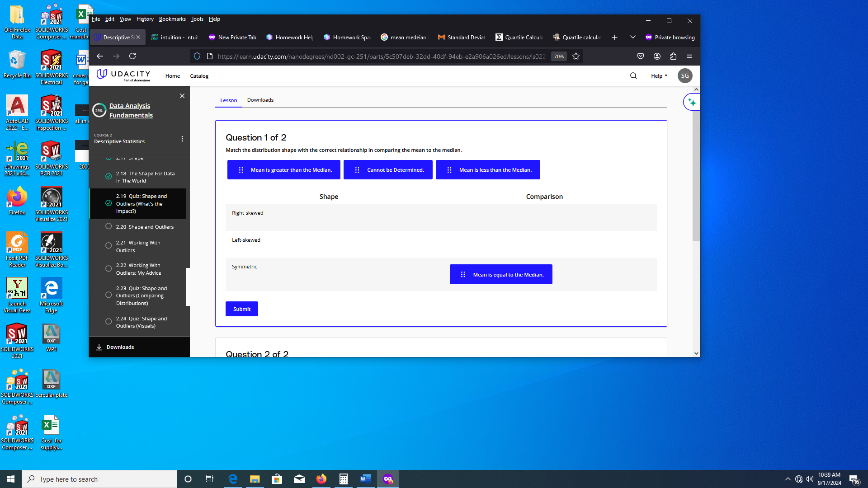Select lesson 2.20 Shape and Outliers circle
Screen dimensions: 868x488
(x=108, y=226)
